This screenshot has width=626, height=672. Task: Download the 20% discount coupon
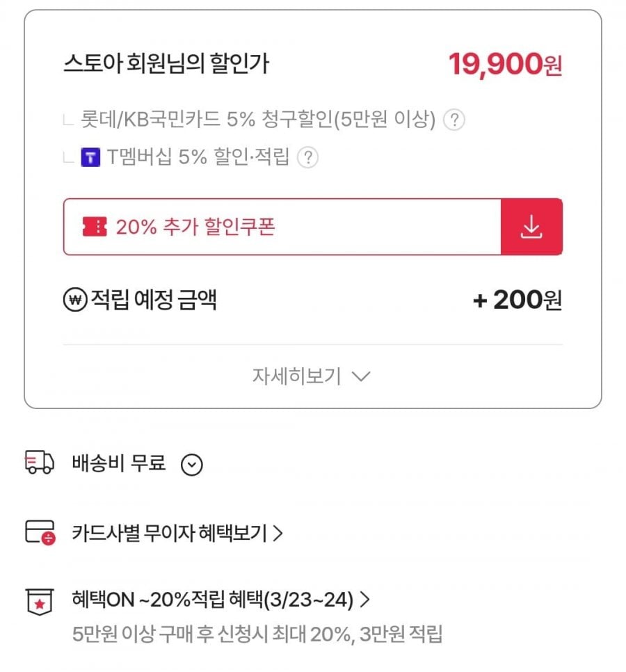pyautogui.click(x=531, y=227)
